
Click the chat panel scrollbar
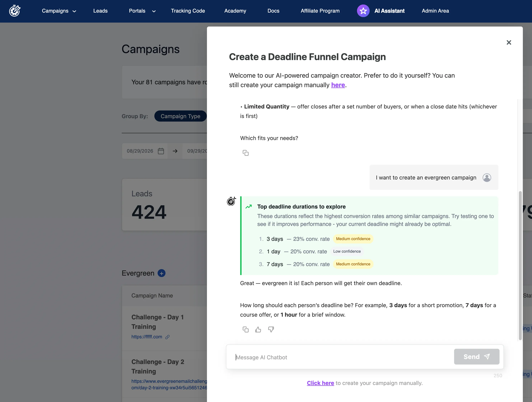pyautogui.click(x=520, y=265)
